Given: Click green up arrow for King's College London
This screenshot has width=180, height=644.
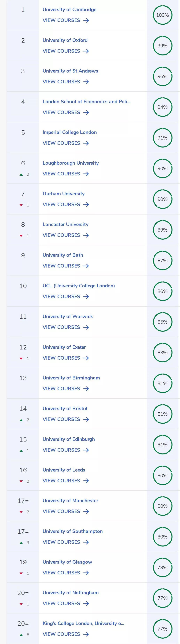Looking at the screenshot, I should click(x=21, y=635).
